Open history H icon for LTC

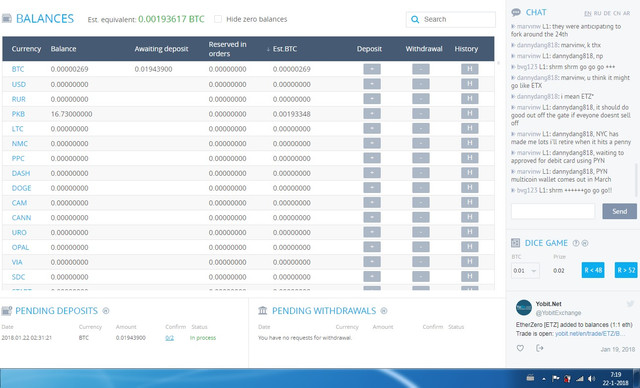(x=469, y=128)
